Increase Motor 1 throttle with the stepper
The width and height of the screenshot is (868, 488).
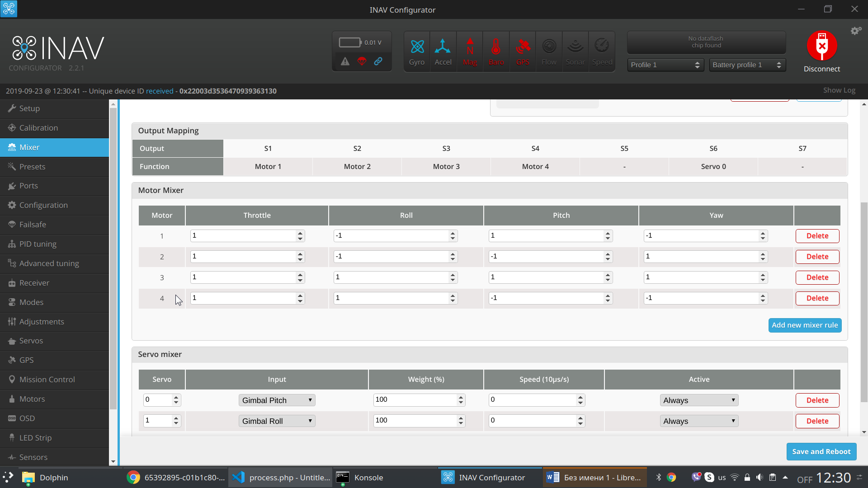coord(300,233)
